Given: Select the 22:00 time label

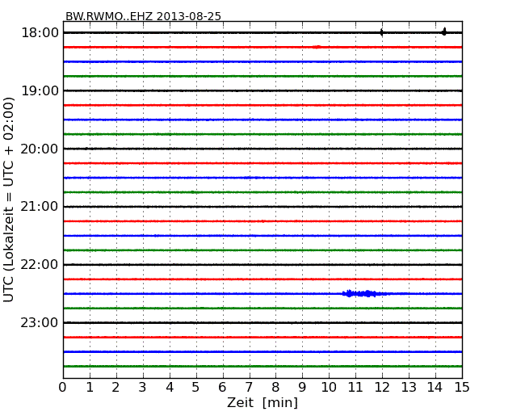Looking at the screenshot, I should click(x=40, y=265).
